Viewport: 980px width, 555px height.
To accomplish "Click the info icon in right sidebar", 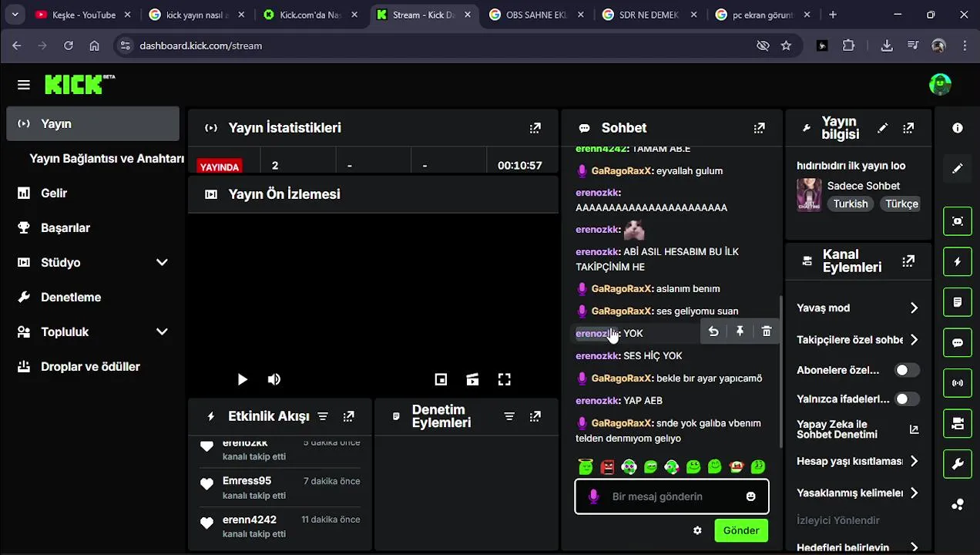I will pos(958,128).
